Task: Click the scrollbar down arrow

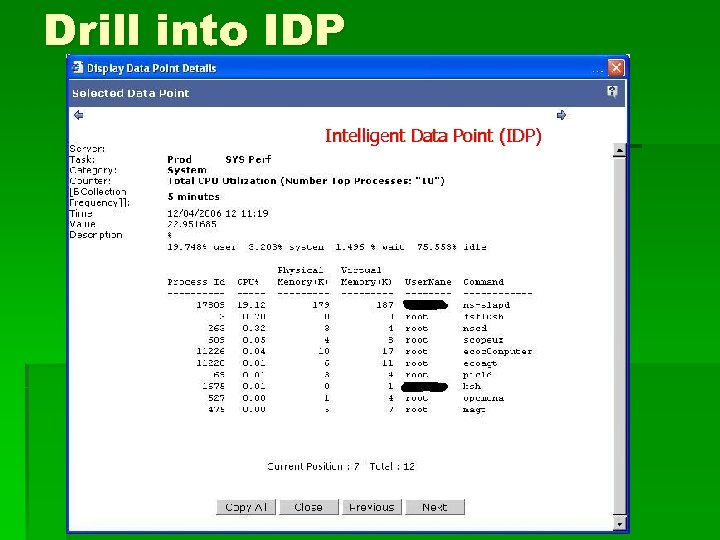Action: [619, 523]
